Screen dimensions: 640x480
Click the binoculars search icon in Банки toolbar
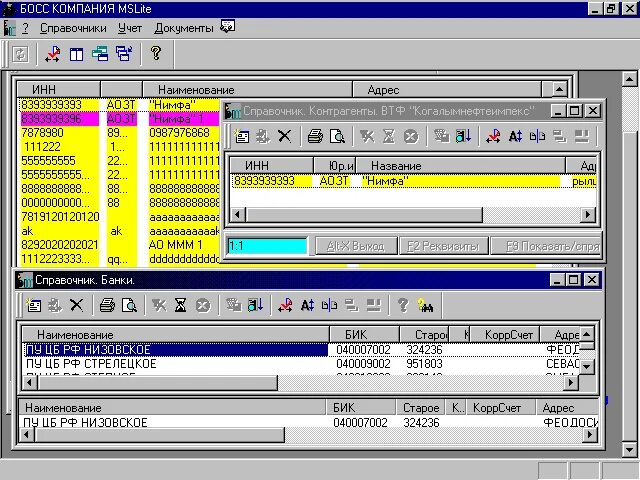(x=425, y=305)
